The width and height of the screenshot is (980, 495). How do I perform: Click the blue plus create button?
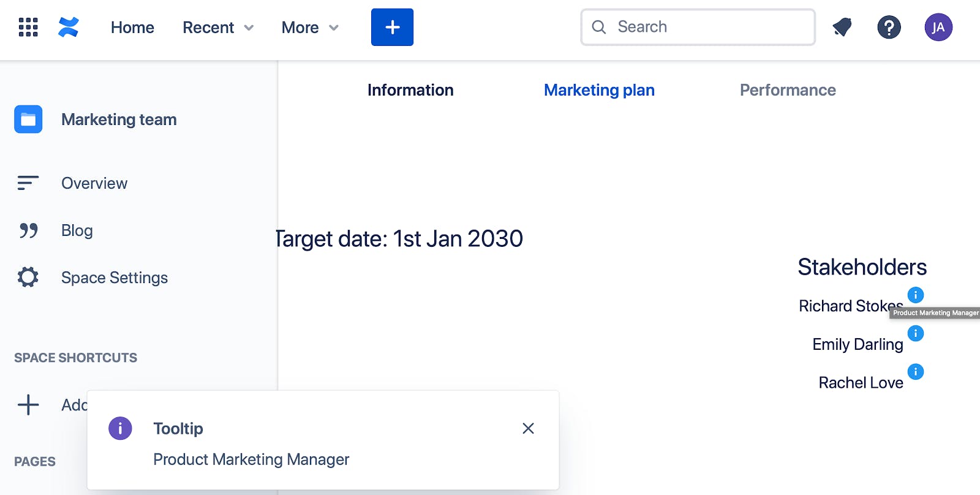coord(392,27)
